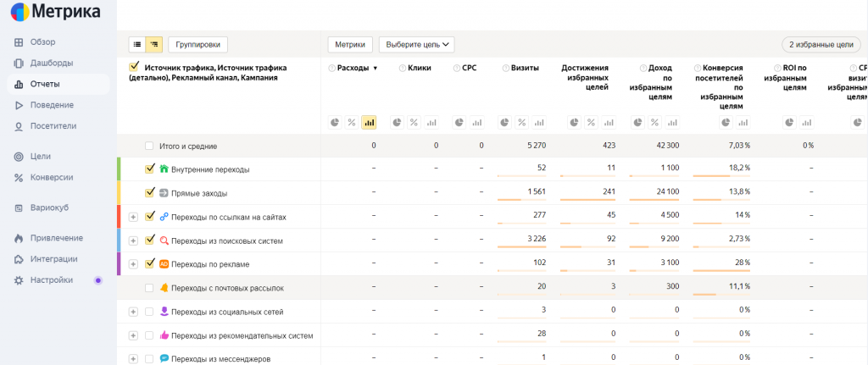Screen dimensions: 868x365
Task: Click the Метрики button
Action: pos(350,44)
